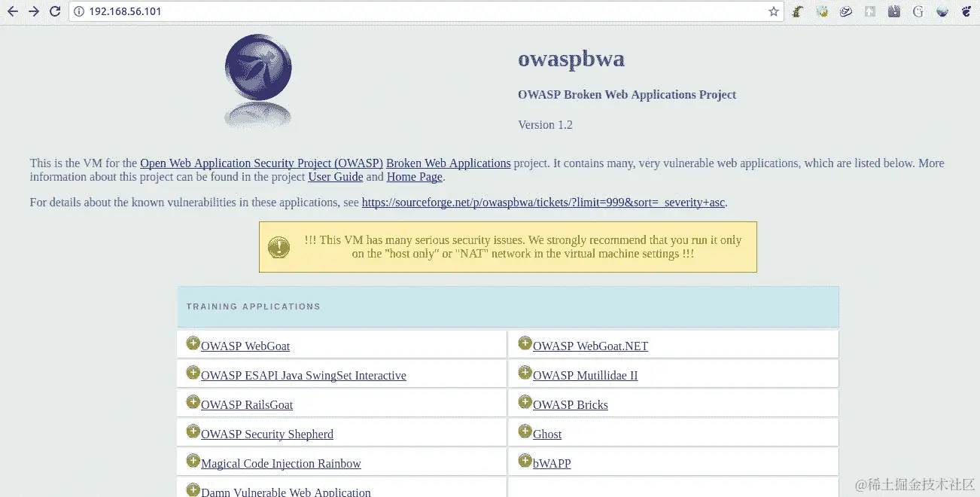Expand details for OWASP Security Shepherd
The height and width of the screenshot is (497, 980).
(x=193, y=431)
